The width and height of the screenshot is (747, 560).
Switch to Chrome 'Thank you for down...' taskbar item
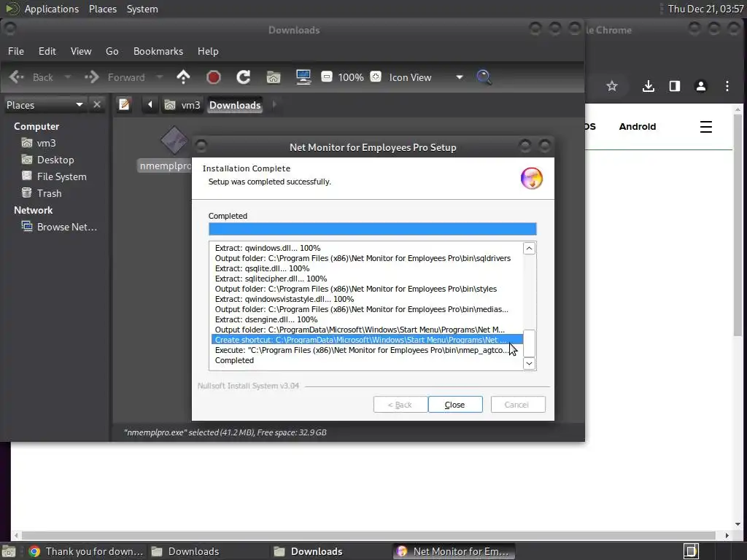click(86, 551)
